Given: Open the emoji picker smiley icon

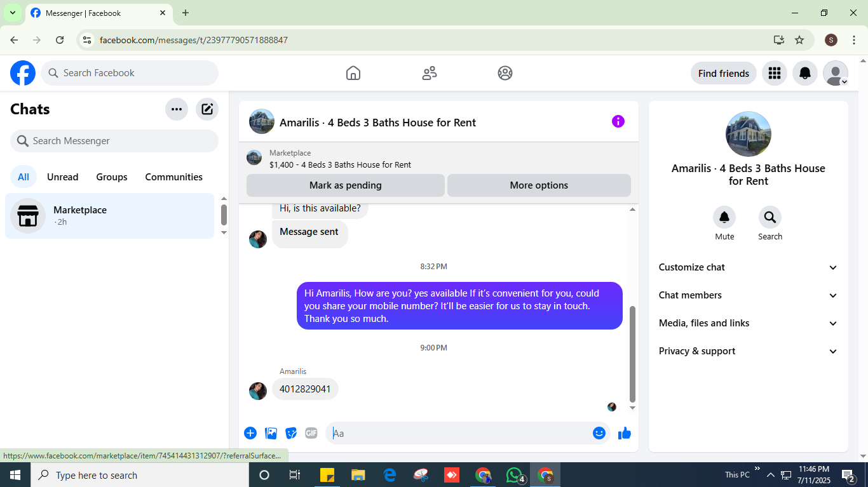Looking at the screenshot, I should point(599,433).
